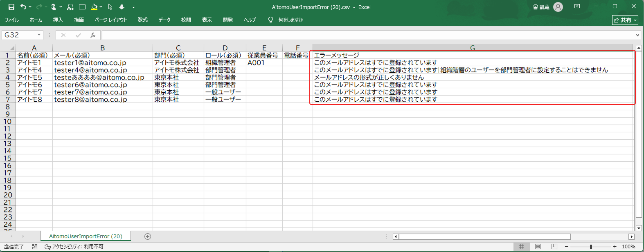Switch to Page Break Preview view
The width and height of the screenshot is (644, 252).
coord(554,247)
